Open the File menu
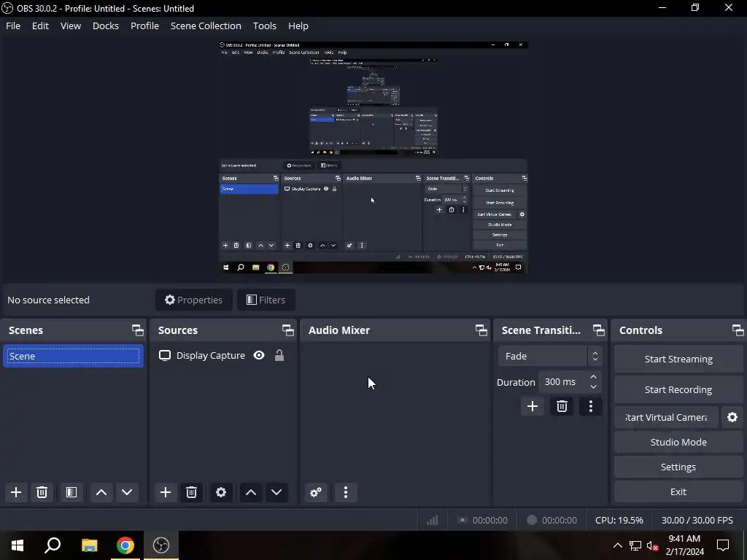 pyautogui.click(x=13, y=26)
